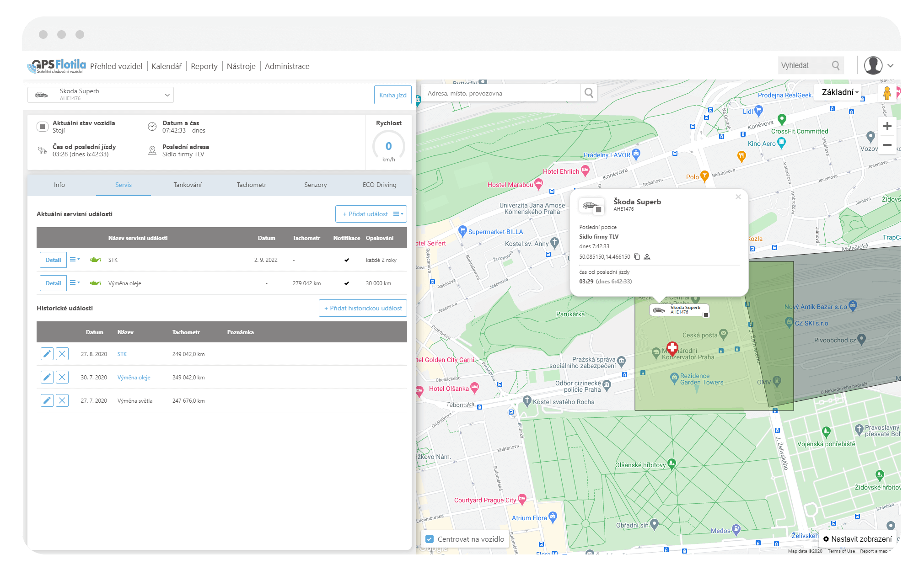Select the '279 042 km' tachometer cell

(306, 283)
